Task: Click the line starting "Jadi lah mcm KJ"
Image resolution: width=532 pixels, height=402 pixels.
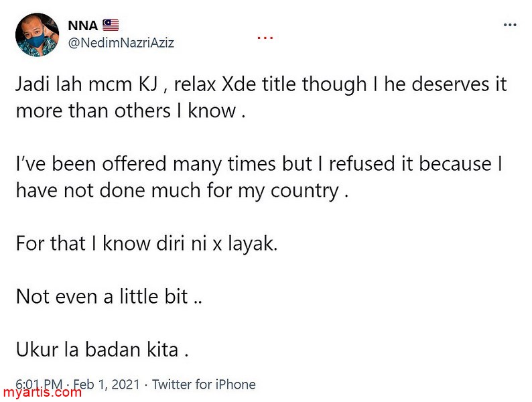Action: (x=261, y=85)
